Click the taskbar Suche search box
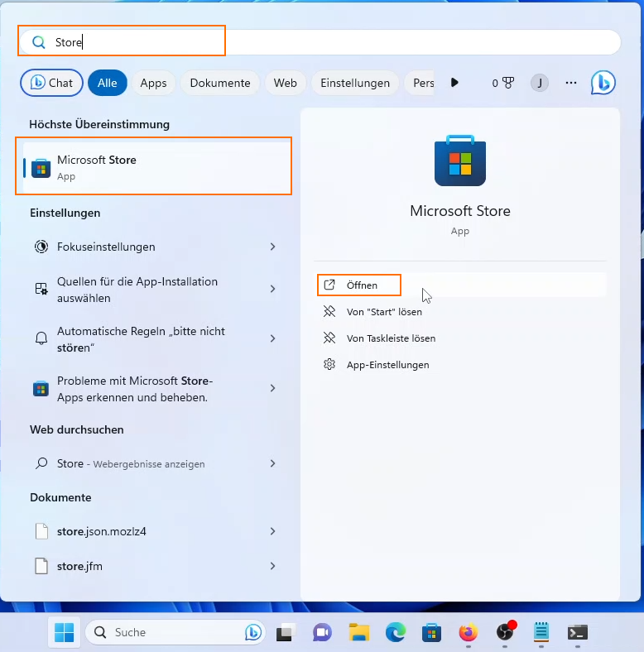Viewport: 644px width, 652px height. pos(175,632)
